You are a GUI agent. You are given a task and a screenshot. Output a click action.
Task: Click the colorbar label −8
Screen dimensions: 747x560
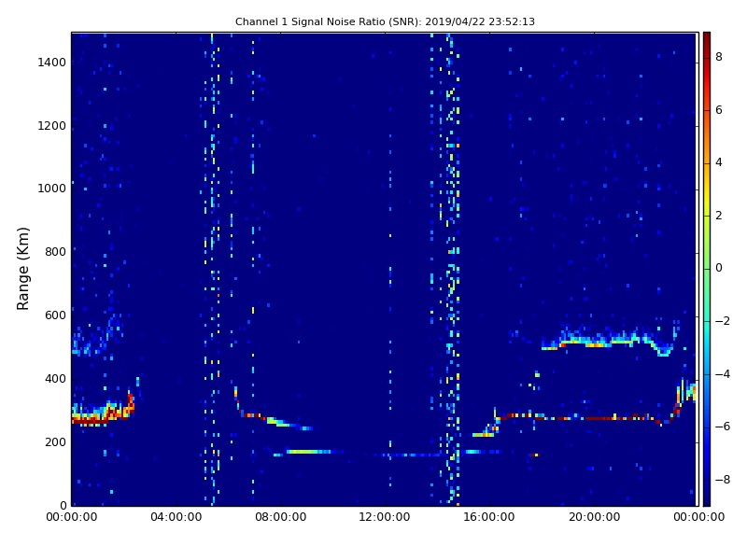723,480
